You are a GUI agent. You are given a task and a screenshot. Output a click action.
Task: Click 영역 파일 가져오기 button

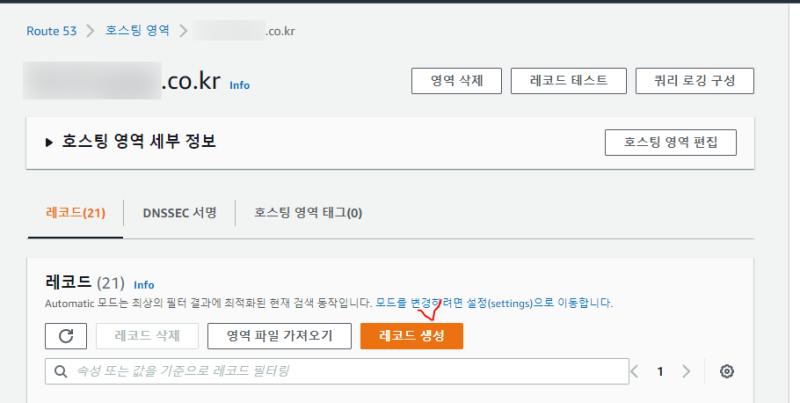[279, 336]
